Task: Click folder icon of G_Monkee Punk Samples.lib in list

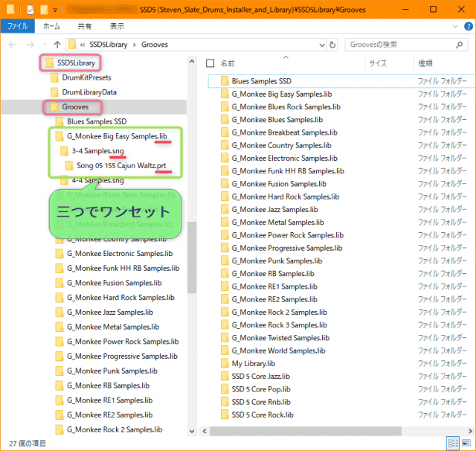Action: [x=225, y=261]
